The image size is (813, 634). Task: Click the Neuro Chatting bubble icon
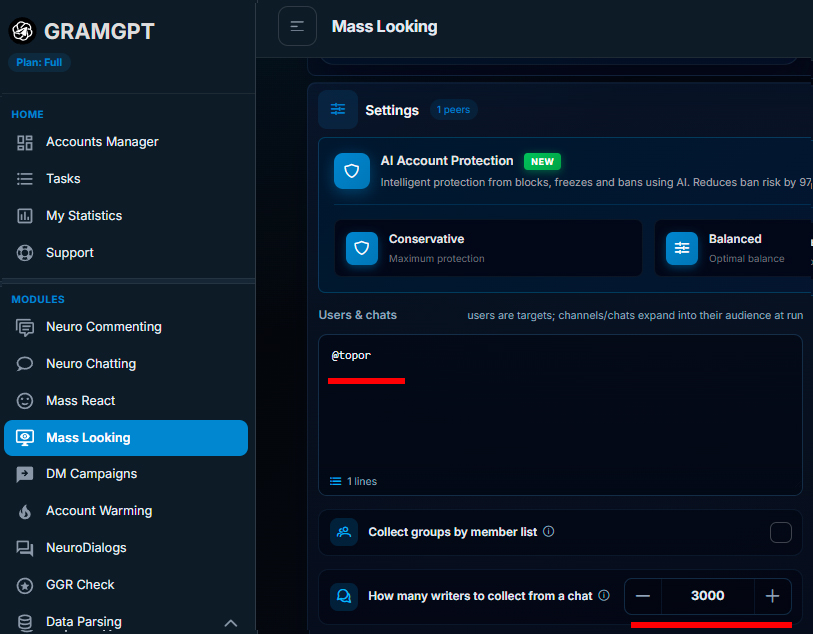point(25,364)
